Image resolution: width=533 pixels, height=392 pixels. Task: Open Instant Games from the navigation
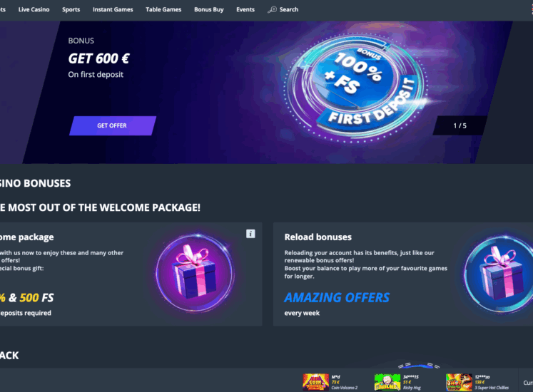point(113,9)
